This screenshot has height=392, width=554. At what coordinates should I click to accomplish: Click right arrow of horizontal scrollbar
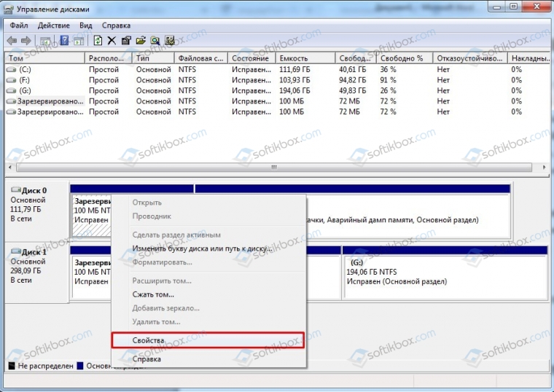[x=544, y=167]
